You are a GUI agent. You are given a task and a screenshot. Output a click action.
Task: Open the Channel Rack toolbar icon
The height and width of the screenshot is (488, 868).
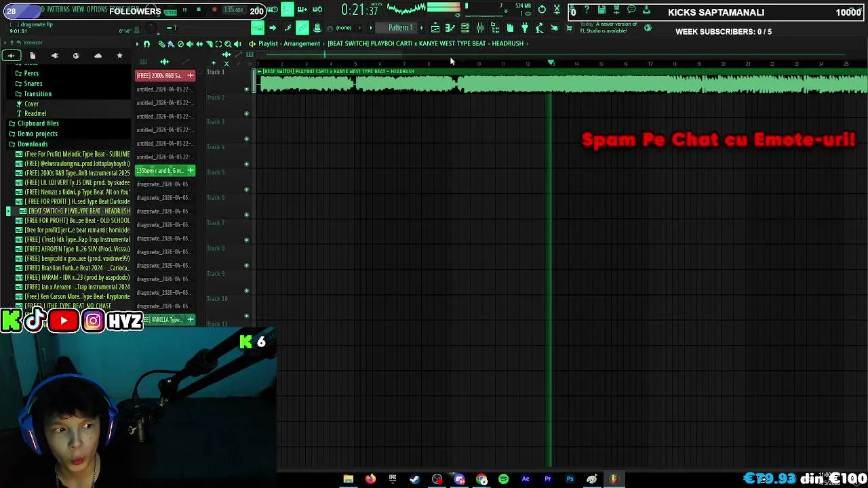pyautogui.click(x=465, y=28)
